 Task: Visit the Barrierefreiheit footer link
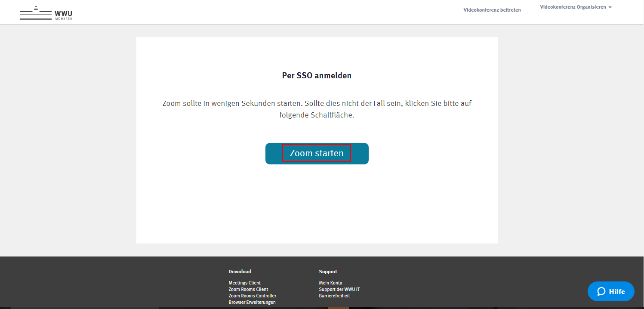[x=334, y=296]
